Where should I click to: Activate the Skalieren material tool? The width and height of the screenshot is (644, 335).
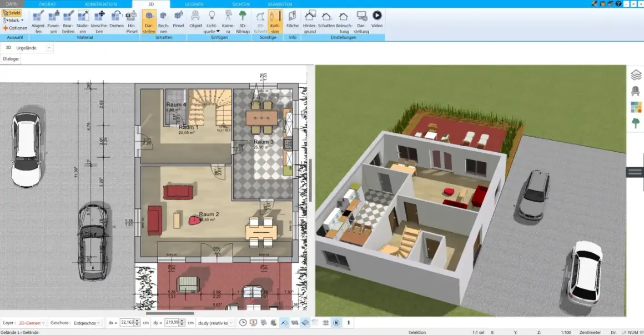83,22
